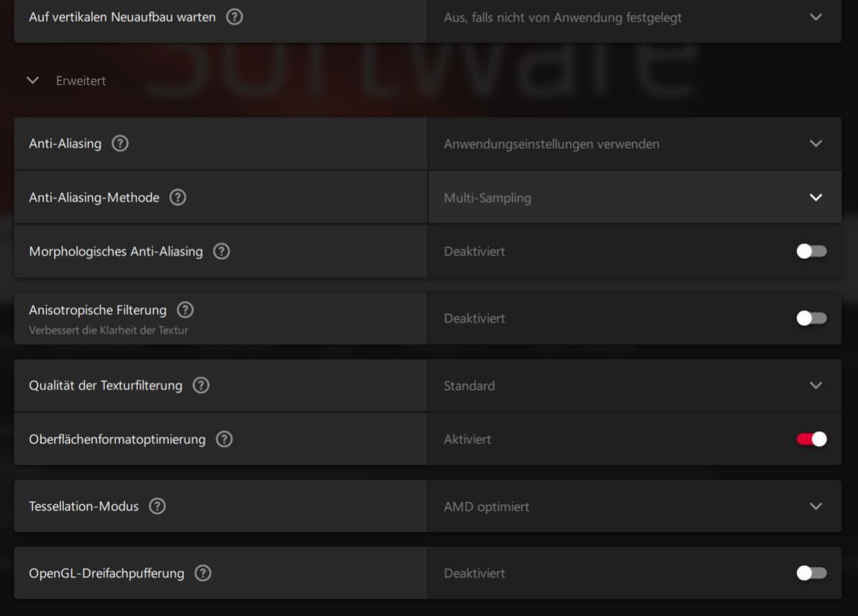The width and height of the screenshot is (858, 616).
Task: Click the Aktiviert status text
Action: click(467, 439)
